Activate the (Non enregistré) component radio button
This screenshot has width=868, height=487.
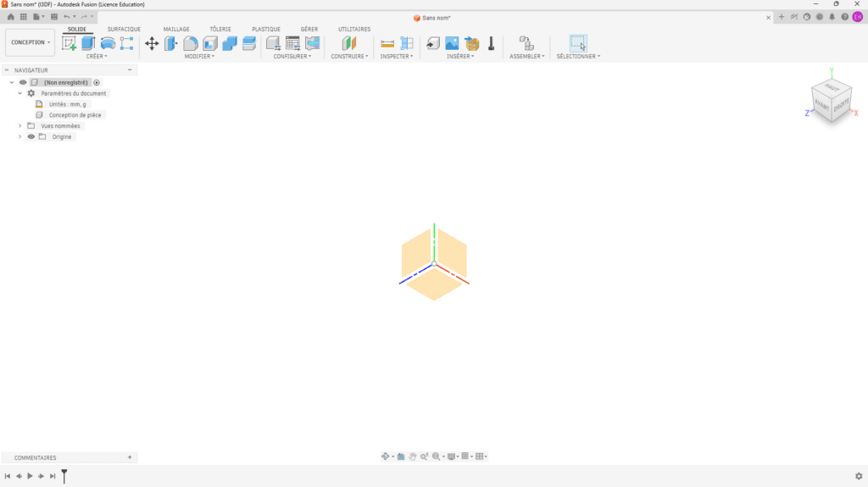tap(97, 82)
